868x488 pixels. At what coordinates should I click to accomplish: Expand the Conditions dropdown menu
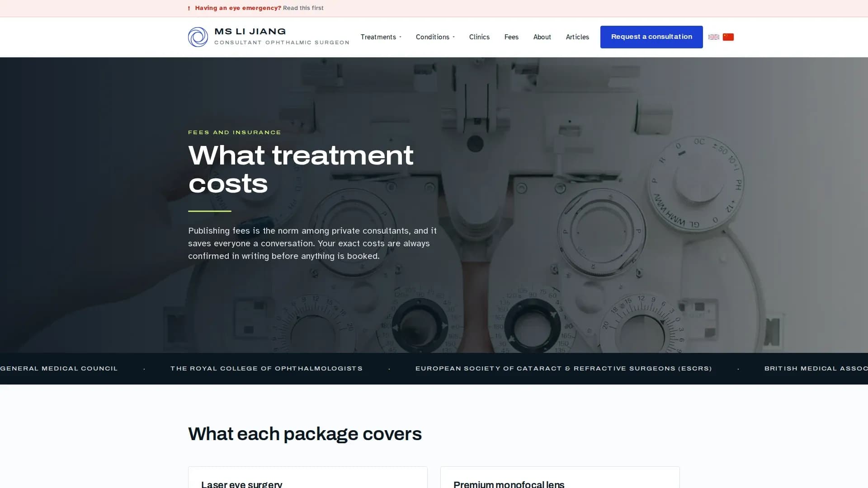[x=435, y=37]
